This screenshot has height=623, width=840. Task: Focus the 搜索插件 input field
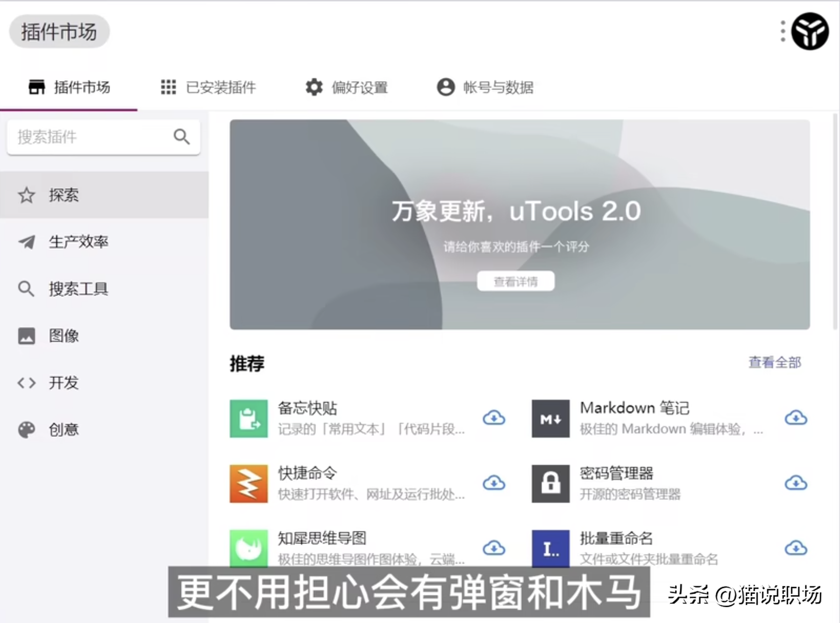coord(103,137)
